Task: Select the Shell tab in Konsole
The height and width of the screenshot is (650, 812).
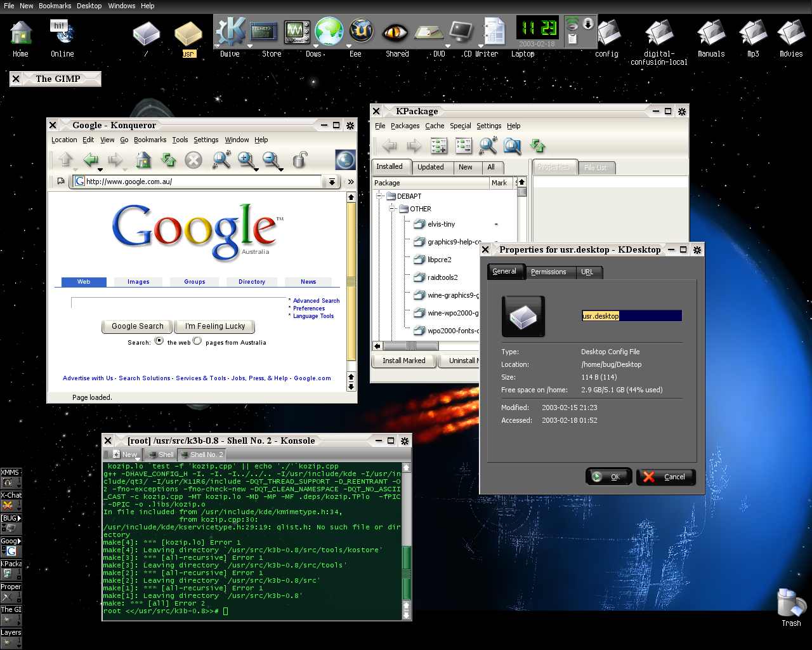Action: [160, 454]
